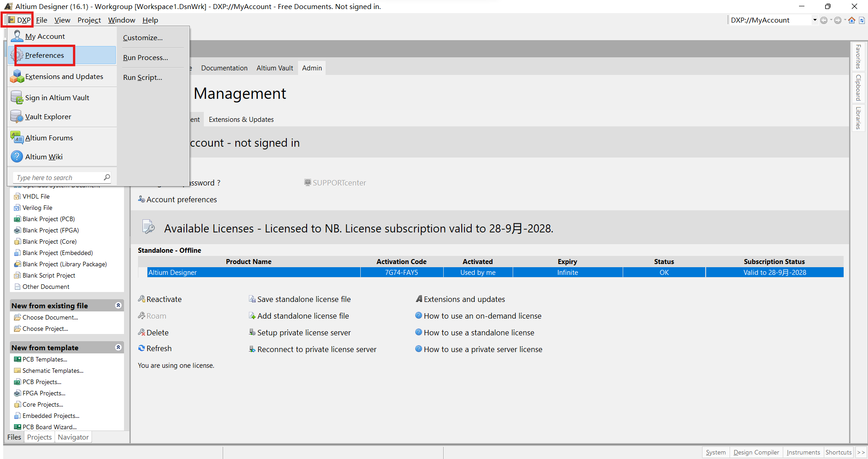
Task: Launch PCB Board Wizard...
Action: 46,427
